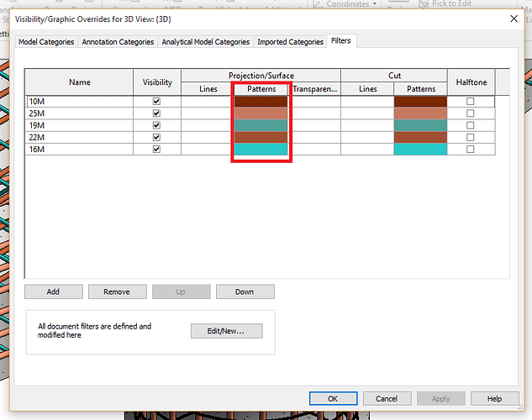532x420 pixels.
Task: Open projection pattern swatch for 22M
Action: pyautogui.click(x=261, y=137)
